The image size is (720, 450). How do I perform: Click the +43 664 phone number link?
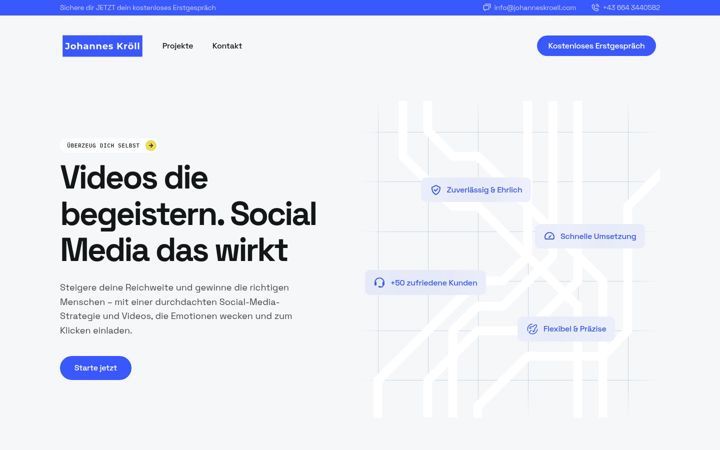[631, 8]
